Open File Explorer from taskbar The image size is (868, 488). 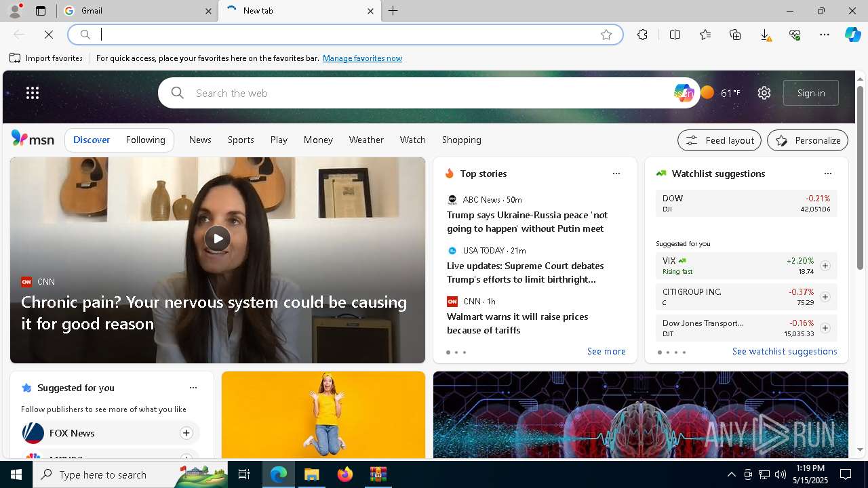[312, 474]
